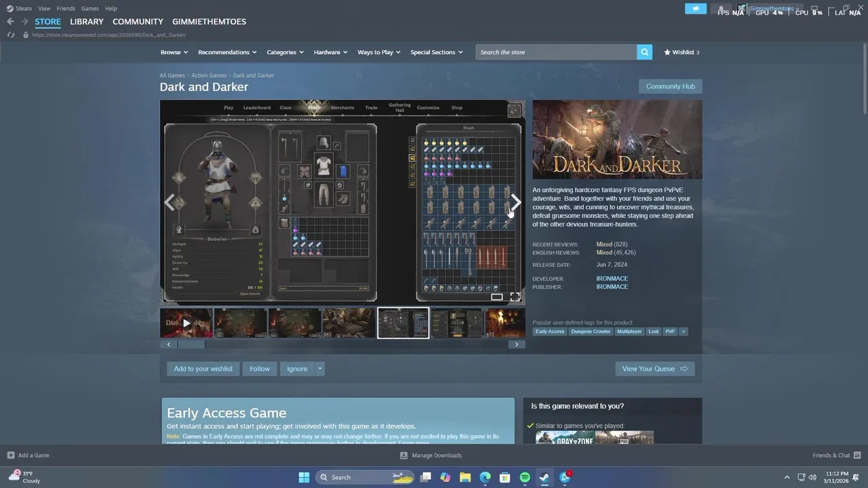Open the GIMMIETHEMTOES profile tab
The height and width of the screenshot is (488, 868).
pyautogui.click(x=209, y=22)
